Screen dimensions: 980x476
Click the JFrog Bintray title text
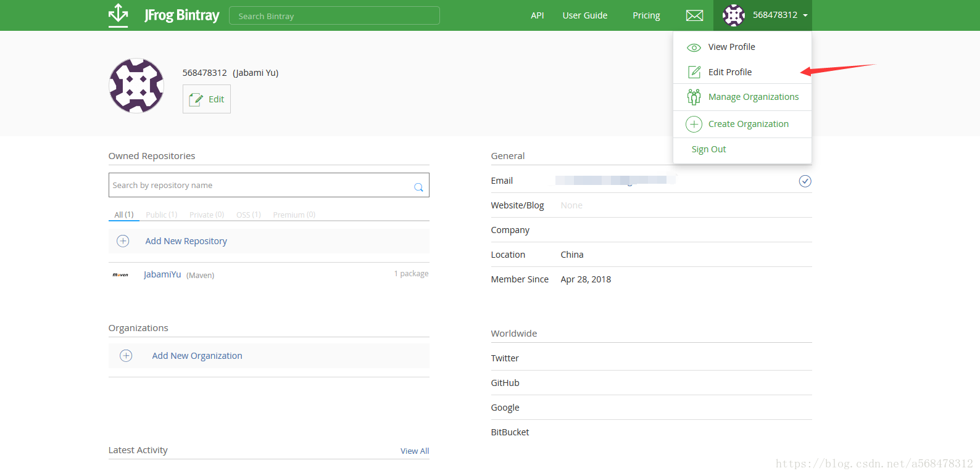click(181, 15)
